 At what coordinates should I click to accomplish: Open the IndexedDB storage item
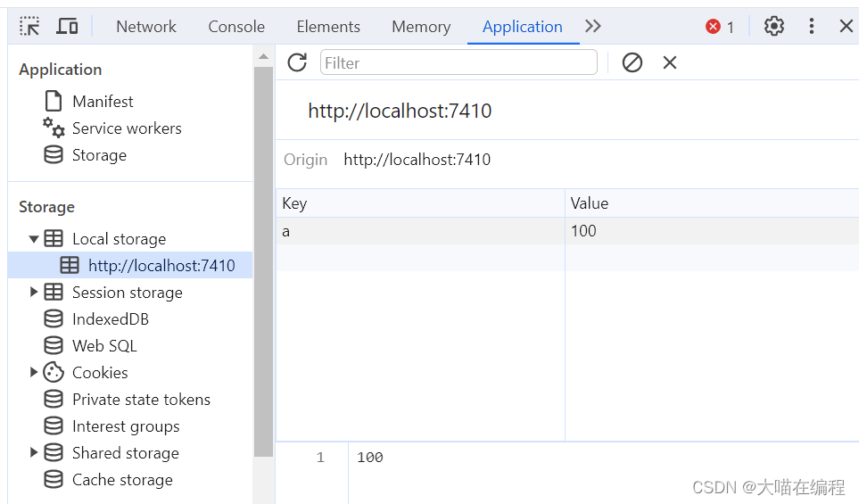pyautogui.click(x=110, y=318)
